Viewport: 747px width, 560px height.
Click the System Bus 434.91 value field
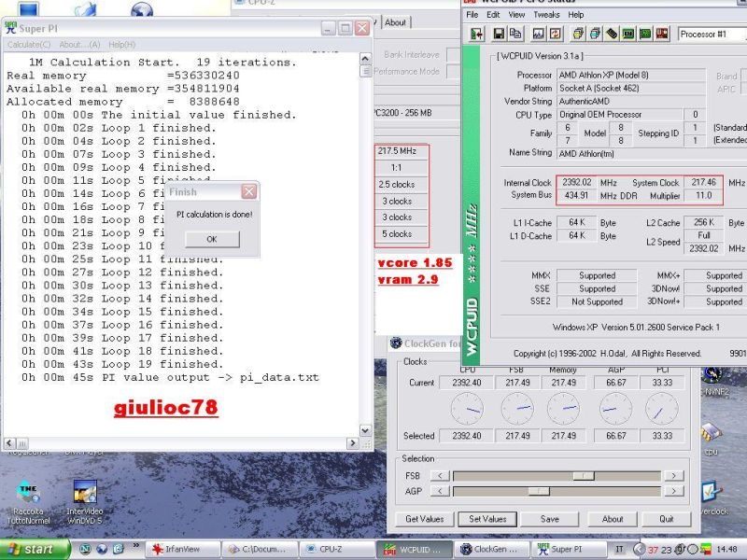tap(576, 195)
